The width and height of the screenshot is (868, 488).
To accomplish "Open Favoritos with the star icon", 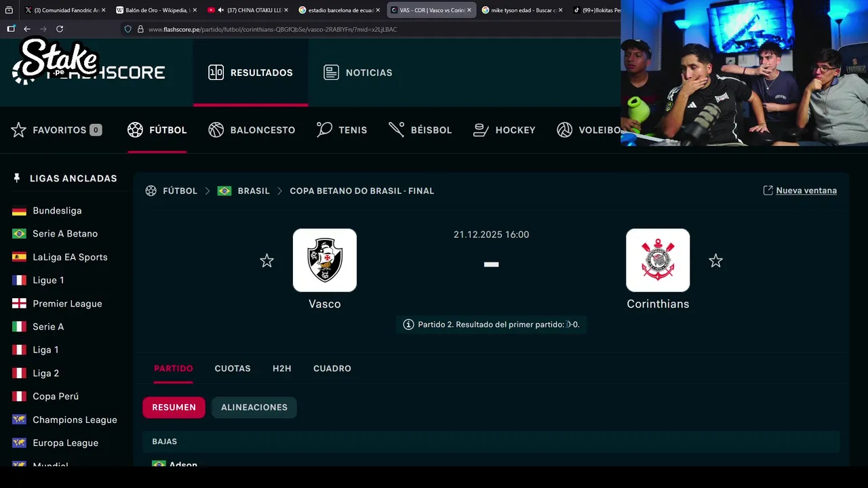I will (18, 130).
